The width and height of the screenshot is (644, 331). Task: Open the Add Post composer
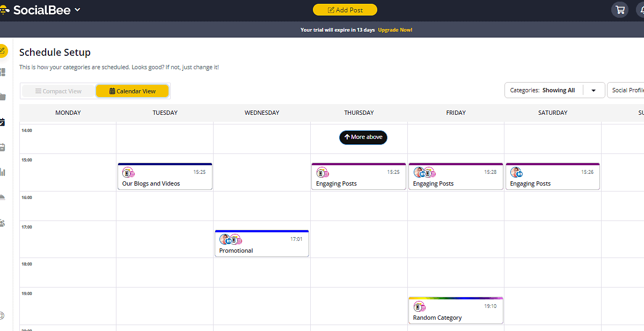point(345,10)
